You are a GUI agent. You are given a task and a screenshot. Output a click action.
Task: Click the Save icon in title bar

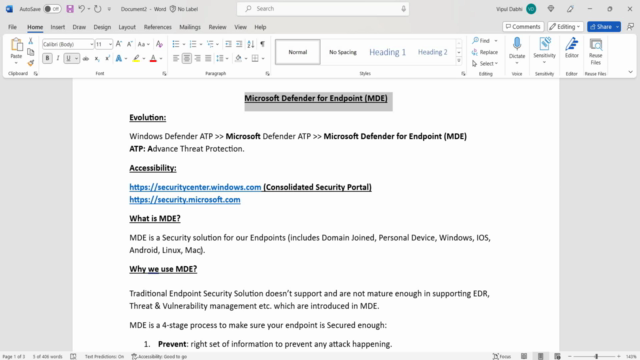70,9
